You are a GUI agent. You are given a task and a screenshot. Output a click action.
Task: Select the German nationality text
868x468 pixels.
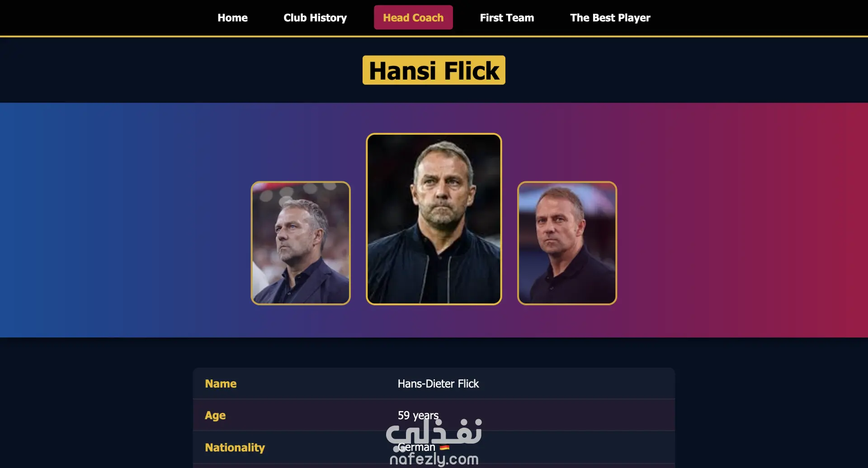coord(416,447)
